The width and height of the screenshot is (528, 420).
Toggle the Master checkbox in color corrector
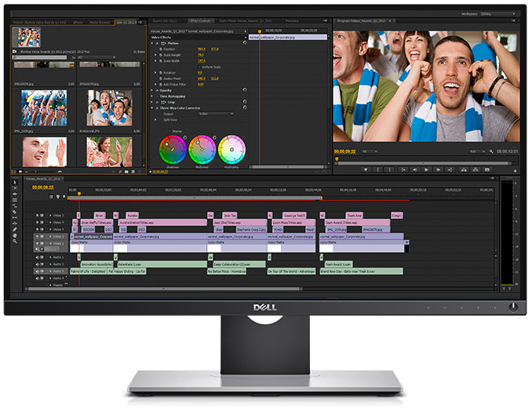tap(170, 130)
